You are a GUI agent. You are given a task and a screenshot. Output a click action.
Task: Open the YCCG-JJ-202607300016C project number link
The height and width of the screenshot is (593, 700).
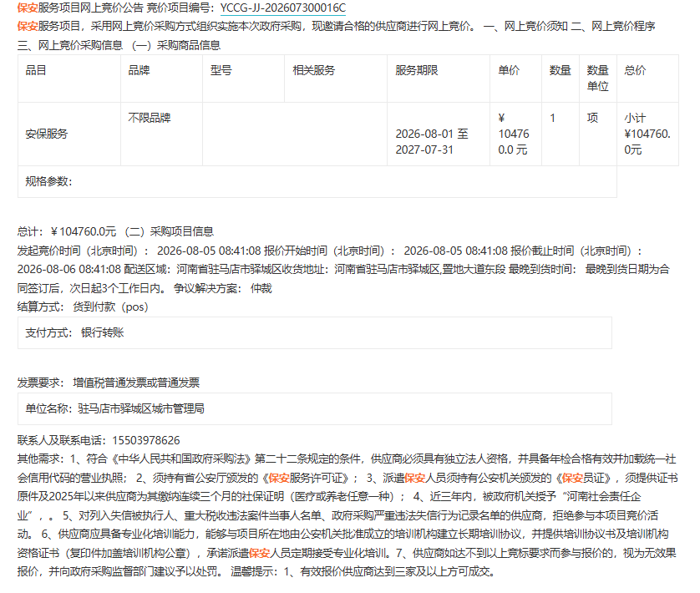click(x=283, y=8)
